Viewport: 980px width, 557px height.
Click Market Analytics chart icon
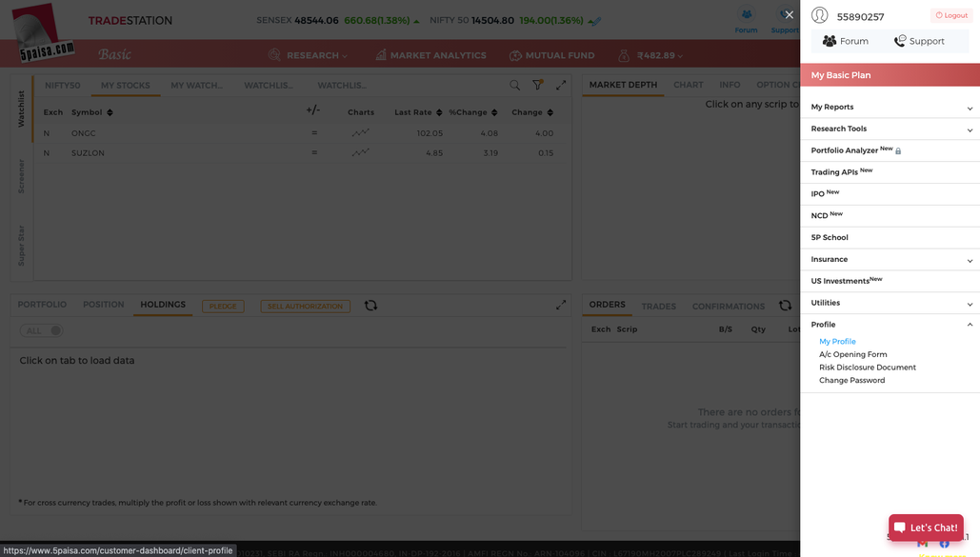[x=381, y=55]
